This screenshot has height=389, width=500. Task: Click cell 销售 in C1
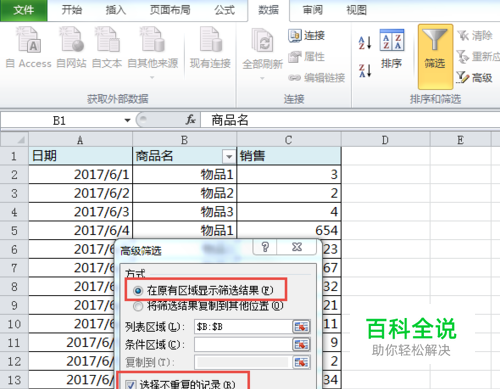(289, 156)
